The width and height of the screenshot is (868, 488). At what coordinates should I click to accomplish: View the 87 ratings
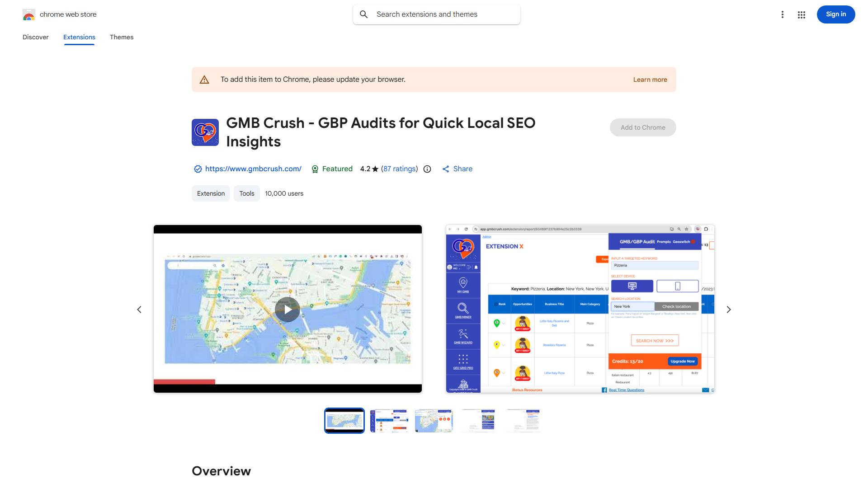point(399,169)
